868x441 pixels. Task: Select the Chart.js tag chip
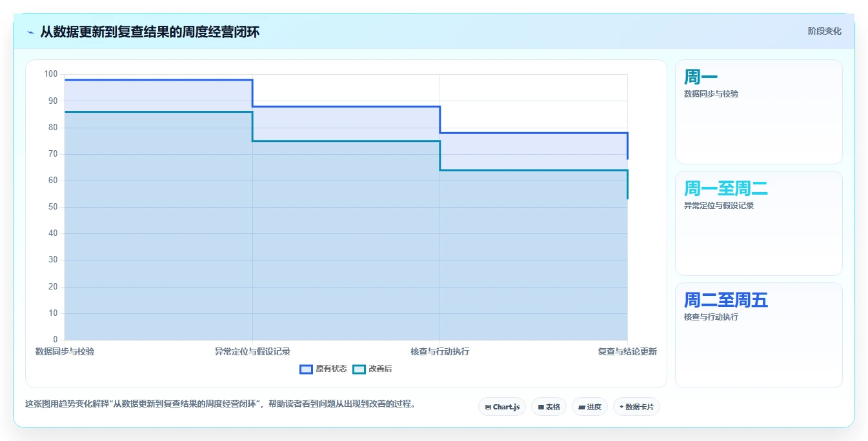point(502,407)
